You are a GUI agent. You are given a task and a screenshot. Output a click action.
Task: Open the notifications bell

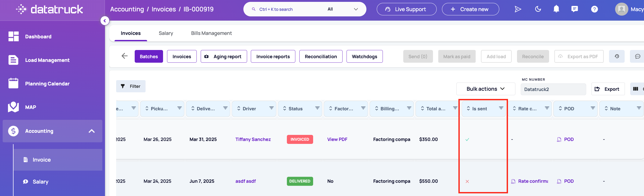(x=556, y=9)
